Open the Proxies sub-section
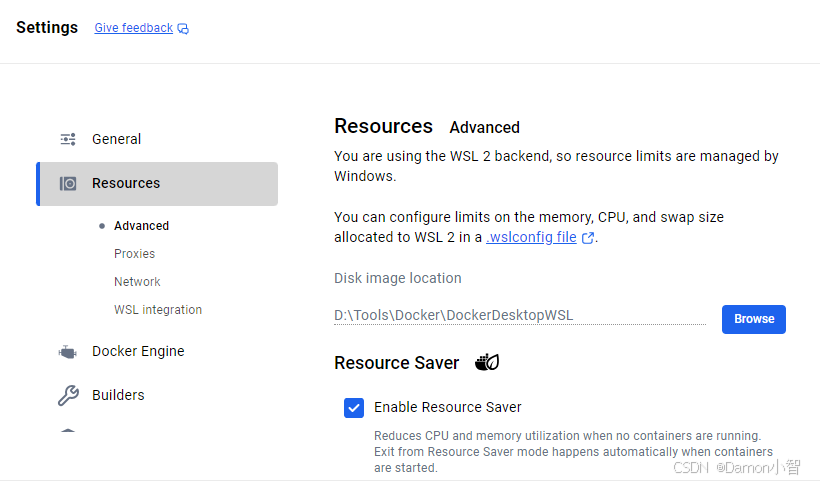Screen dimensions: 820x483 134,254
